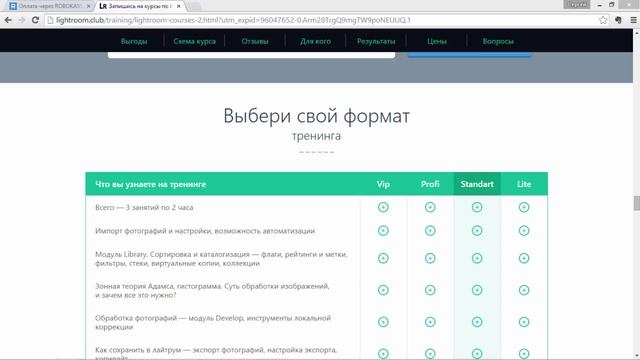Viewport: 640px width, 360px height.
Task: Select the Profi column header
Action: (x=430, y=184)
